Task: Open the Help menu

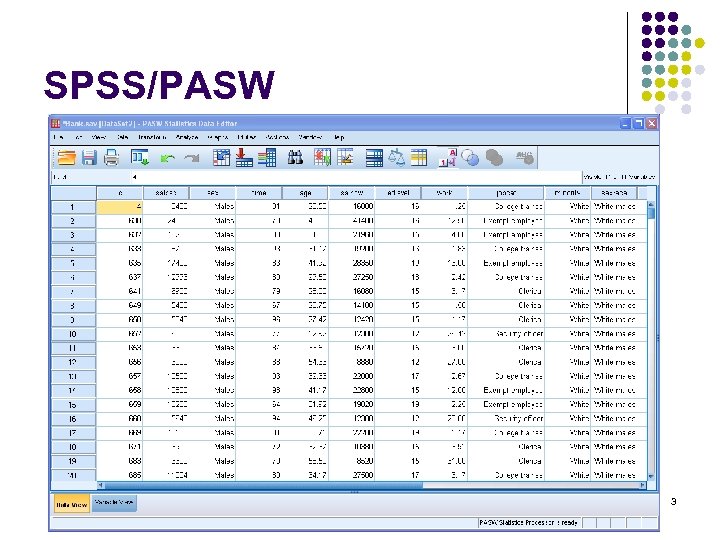Action: 339,137
